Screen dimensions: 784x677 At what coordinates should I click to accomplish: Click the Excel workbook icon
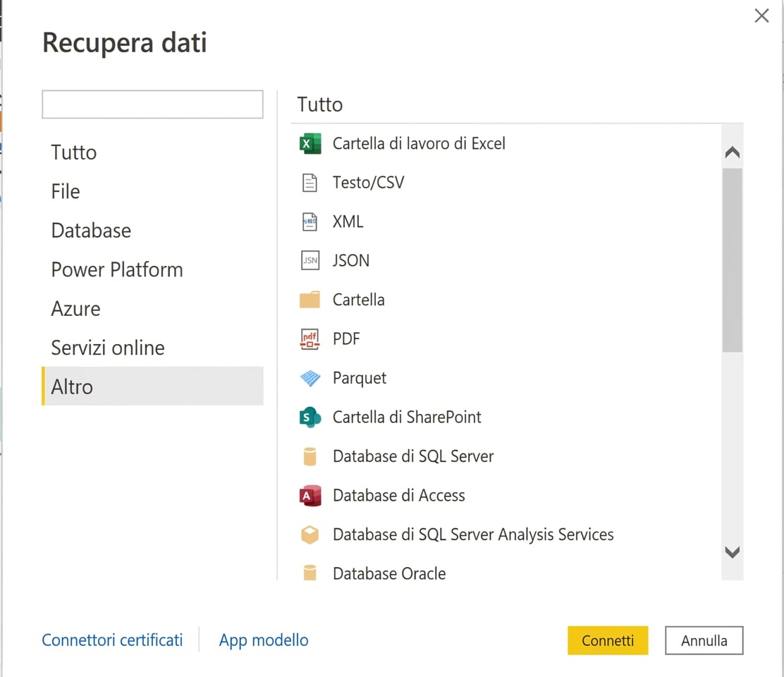[x=310, y=144]
